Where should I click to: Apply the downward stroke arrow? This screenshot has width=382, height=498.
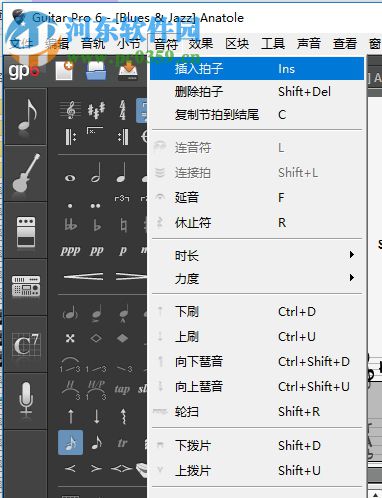(x=96, y=416)
